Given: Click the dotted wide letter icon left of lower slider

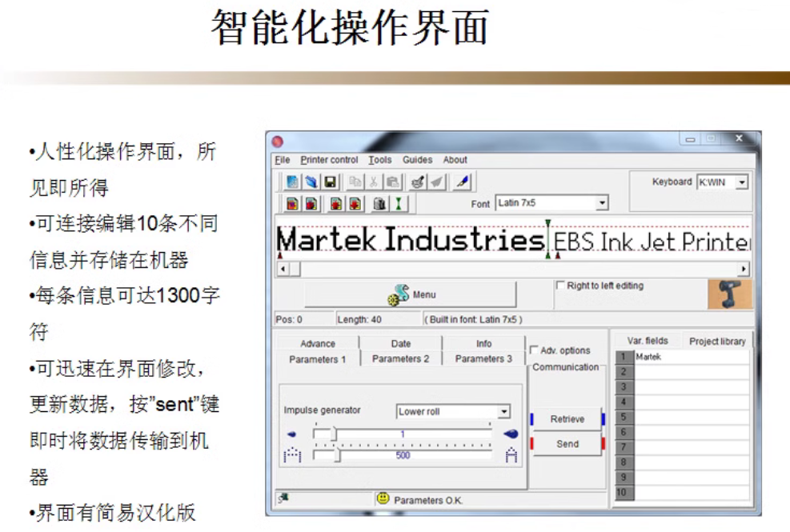Looking at the screenshot, I should click(x=292, y=455).
